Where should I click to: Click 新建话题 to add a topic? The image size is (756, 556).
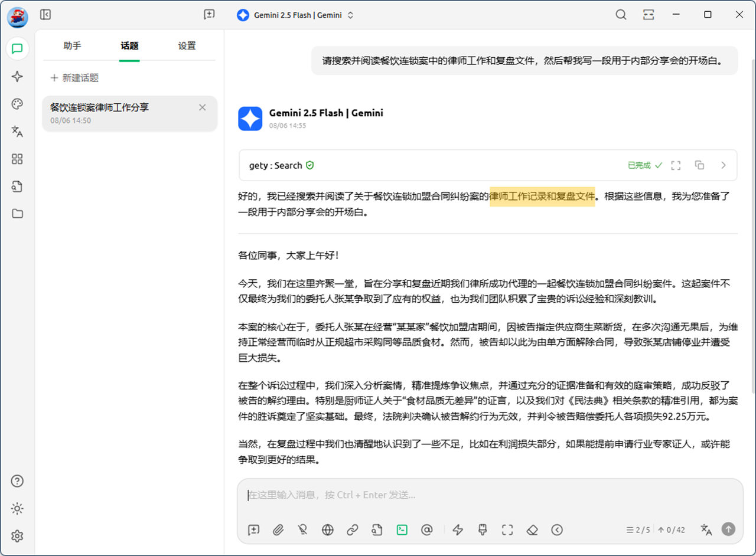74,78
